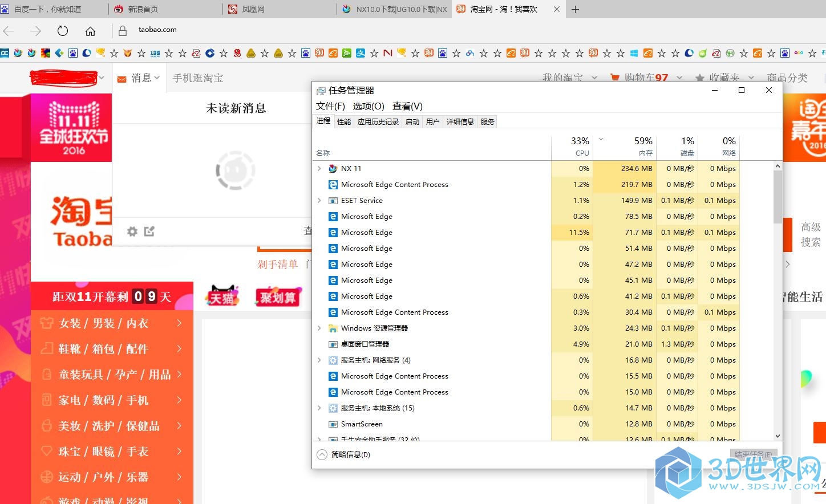Click the Task Manager title bar icon
Screen dimensions: 826x504
(x=321, y=90)
